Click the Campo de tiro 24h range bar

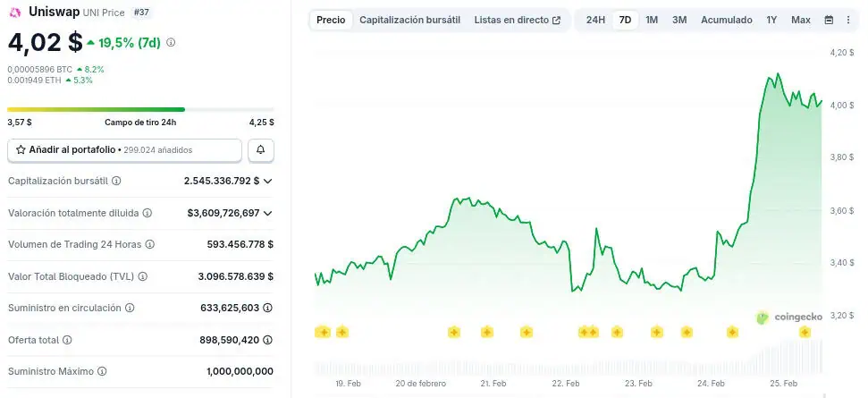[140, 110]
